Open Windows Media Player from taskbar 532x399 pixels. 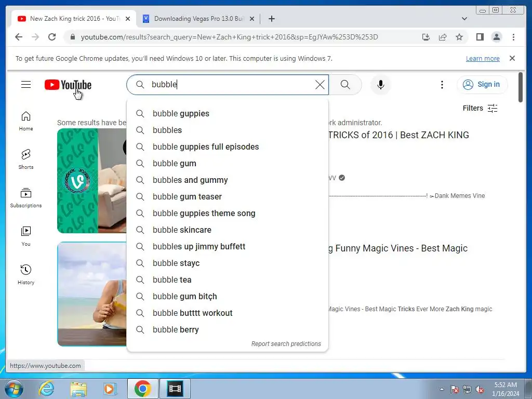109,389
